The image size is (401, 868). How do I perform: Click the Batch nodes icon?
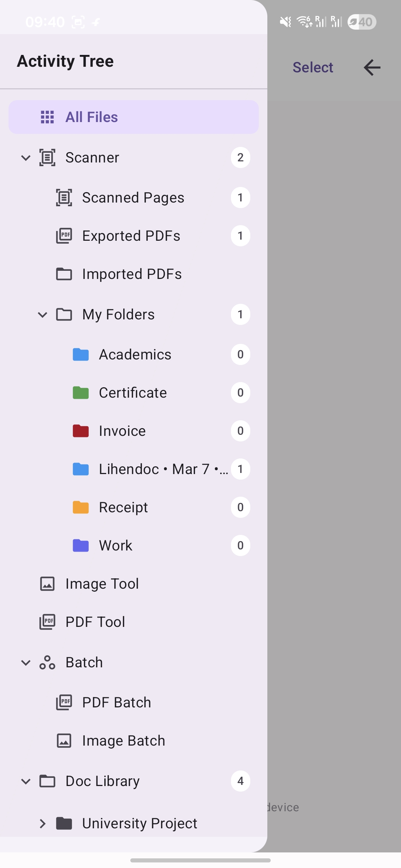(47, 662)
